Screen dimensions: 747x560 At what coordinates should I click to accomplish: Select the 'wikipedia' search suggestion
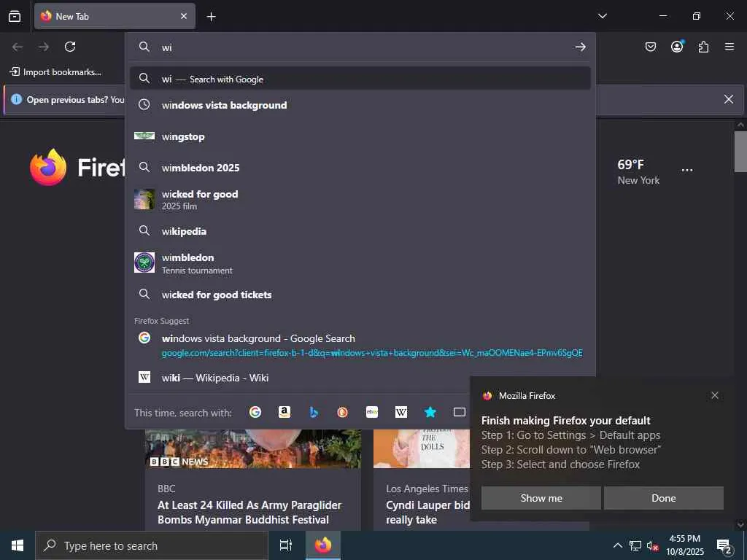[x=360, y=231]
